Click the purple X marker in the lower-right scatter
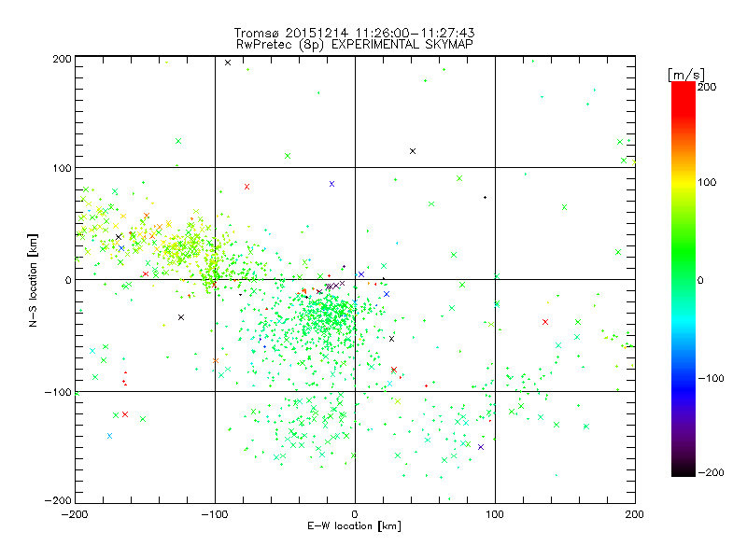The width and height of the screenshot is (747, 560). point(481,447)
